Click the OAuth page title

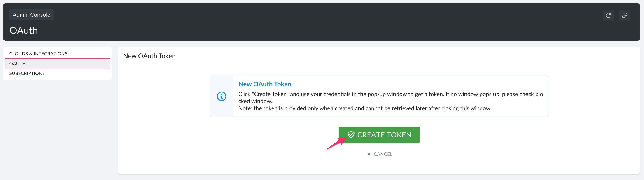pyautogui.click(x=23, y=30)
